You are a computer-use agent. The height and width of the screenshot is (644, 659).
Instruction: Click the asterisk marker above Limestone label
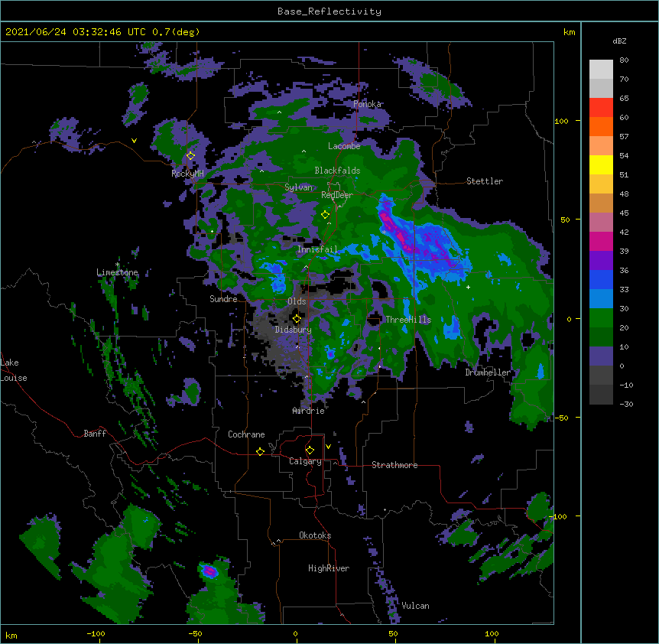point(118,265)
